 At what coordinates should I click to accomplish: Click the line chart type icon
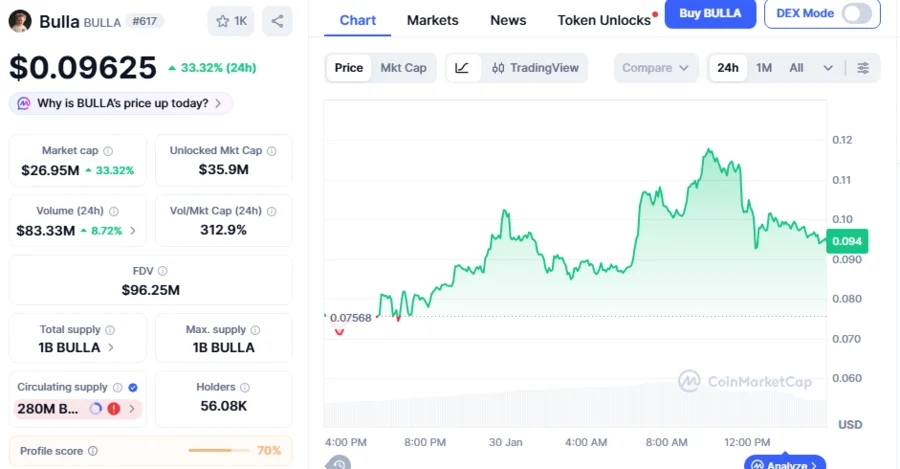click(461, 68)
